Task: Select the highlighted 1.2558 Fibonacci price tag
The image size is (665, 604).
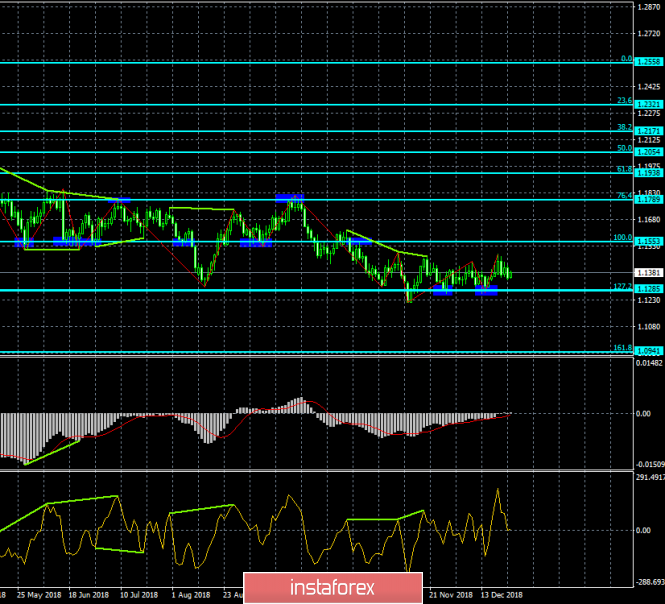Action: 649,62
